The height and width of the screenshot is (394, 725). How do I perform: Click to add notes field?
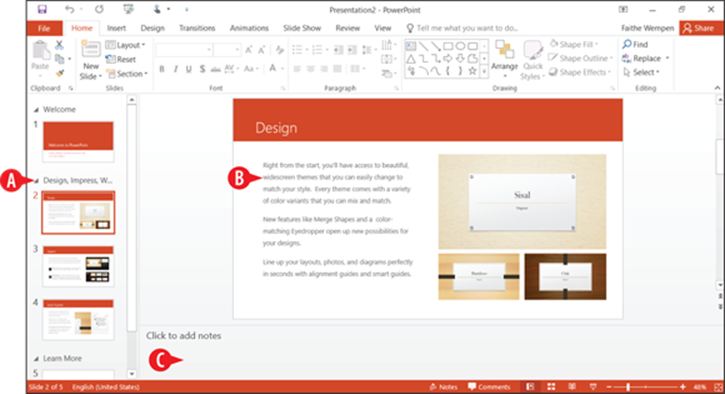click(184, 336)
